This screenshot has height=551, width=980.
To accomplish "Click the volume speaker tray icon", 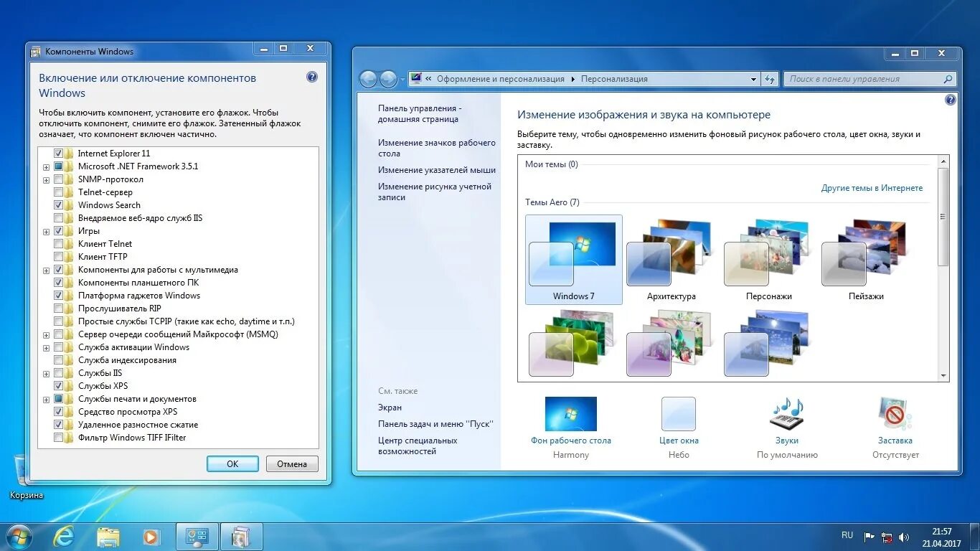I will pyautogui.click(x=904, y=537).
